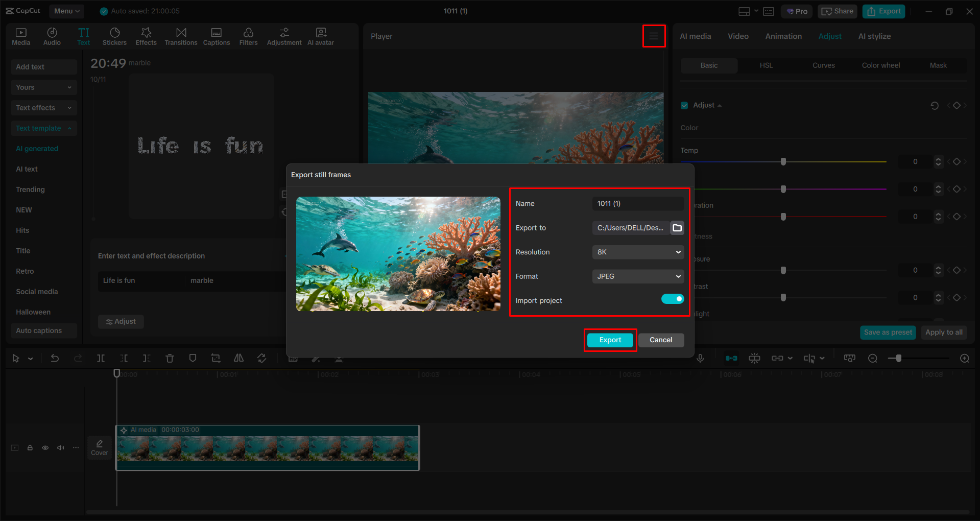
Task: Click the Delete icon in the timeline toolbar
Action: pos(170,358)
